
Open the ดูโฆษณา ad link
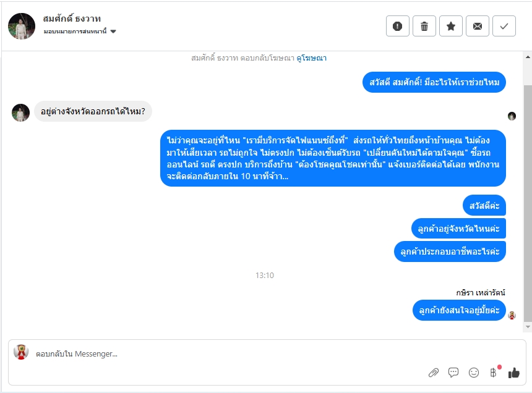(311, 58)
